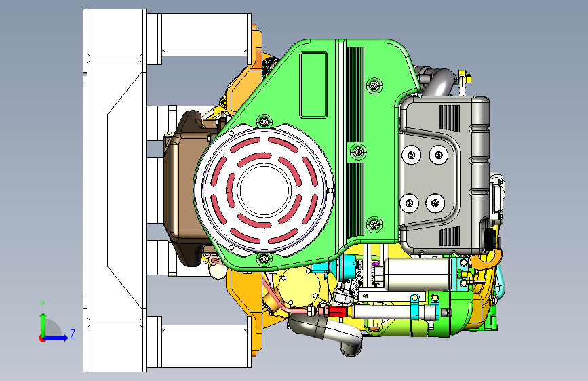Image resolution: width=588 pixels, height=381 pixels.
Task: Pick the round yellow housing below green cover
Action: 300,286
